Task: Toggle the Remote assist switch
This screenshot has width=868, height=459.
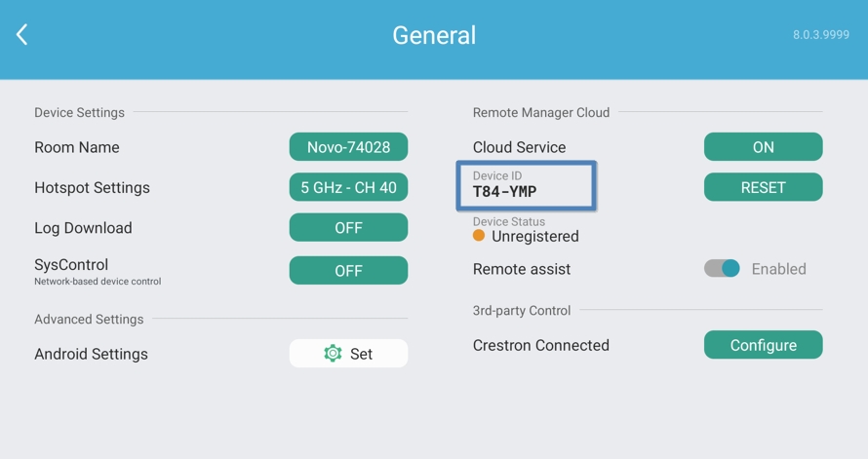Action: [723, 269]
